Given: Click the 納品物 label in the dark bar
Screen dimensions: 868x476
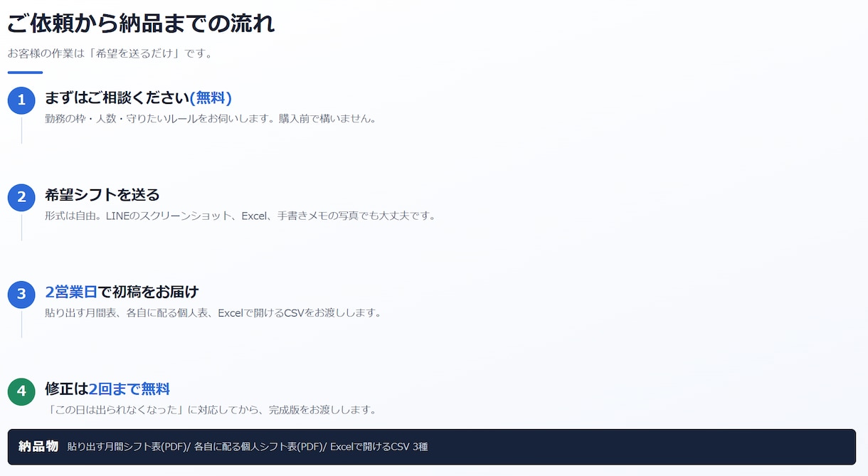Looking at the screenshot, I should 38,447.
